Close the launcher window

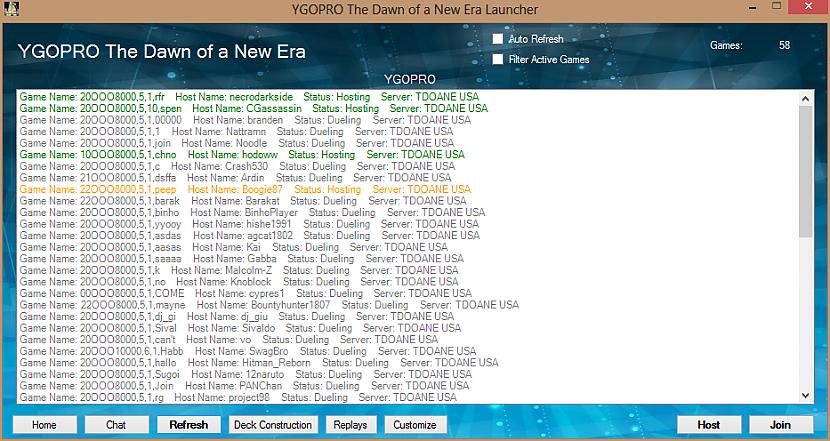pos(809,6)
